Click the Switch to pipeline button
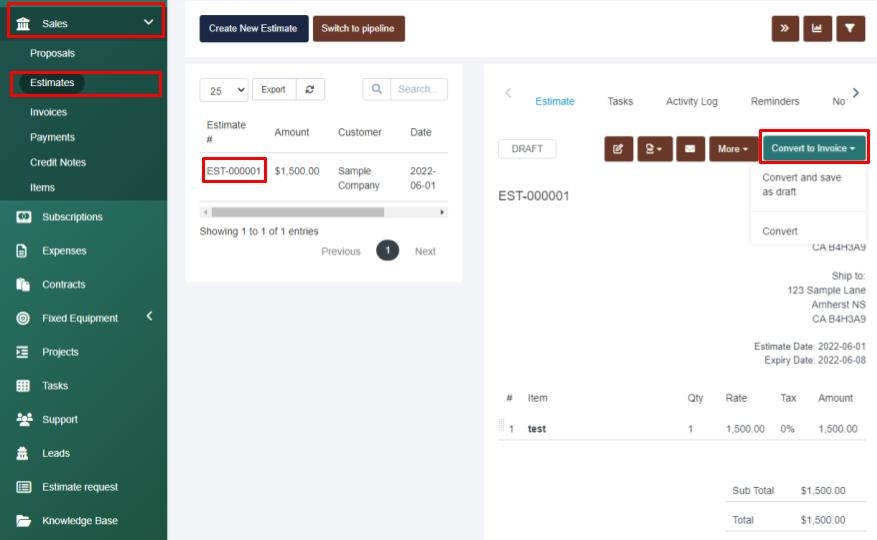This screenshot has height=540, width=877. pyautogui.click(x=358, y=29)
